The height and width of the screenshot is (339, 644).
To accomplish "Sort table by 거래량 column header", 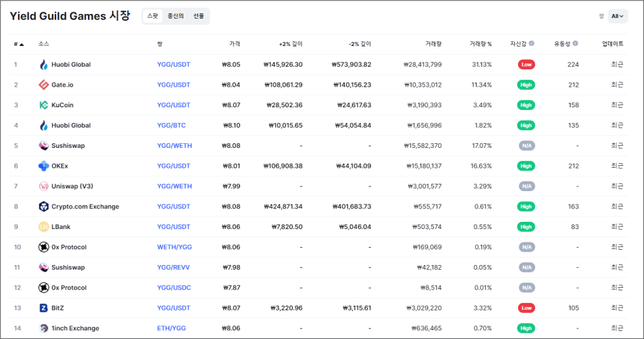I will pyautogui.click(x=433, y=44).
